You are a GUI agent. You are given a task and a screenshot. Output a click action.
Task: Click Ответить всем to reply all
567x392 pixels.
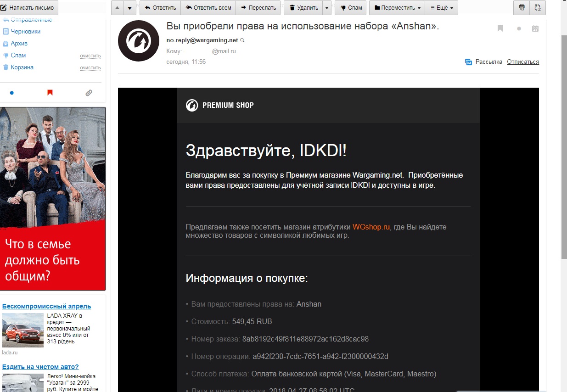[208, 8]
